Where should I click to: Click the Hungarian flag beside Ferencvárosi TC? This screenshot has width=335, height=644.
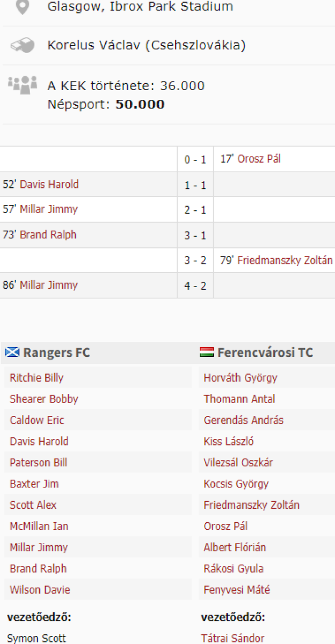(207, 353)
